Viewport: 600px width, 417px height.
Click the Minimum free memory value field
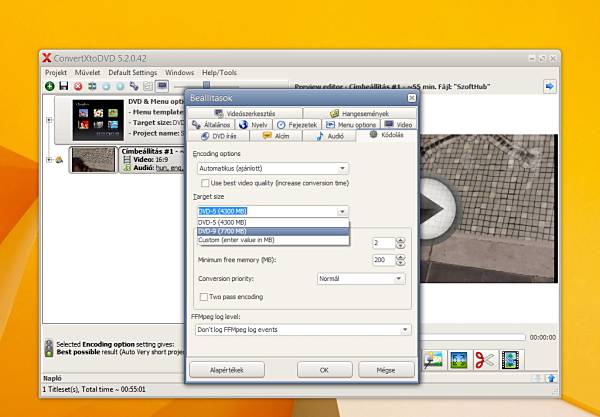384,260
